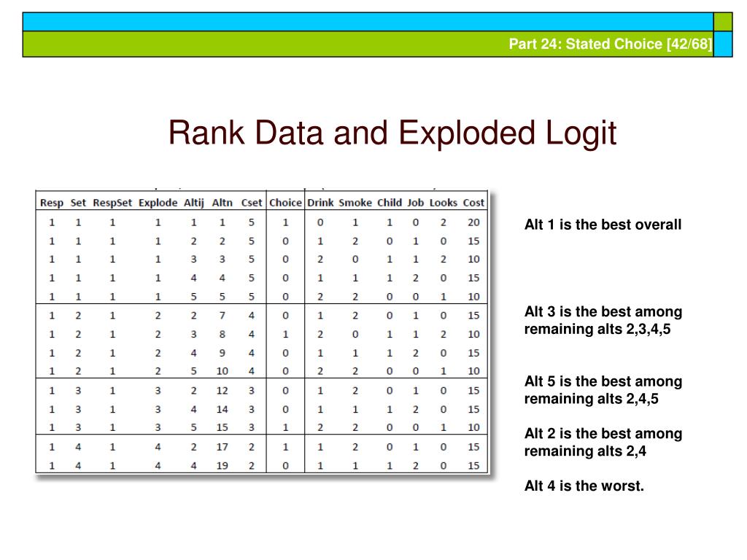Image resolution: width=747 pixels, height=560 pixels.
Task: Select the note "Alt 3 is the best among"
Action: 603,311
